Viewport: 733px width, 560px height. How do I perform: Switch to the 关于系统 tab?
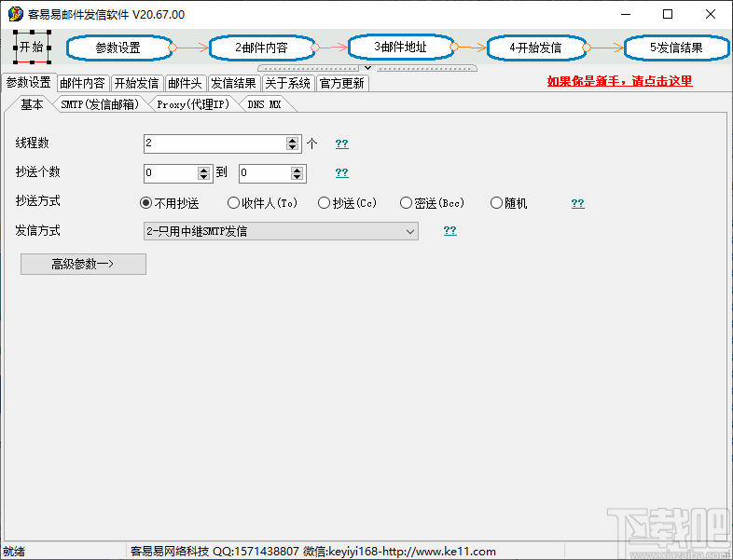point(288,84)
